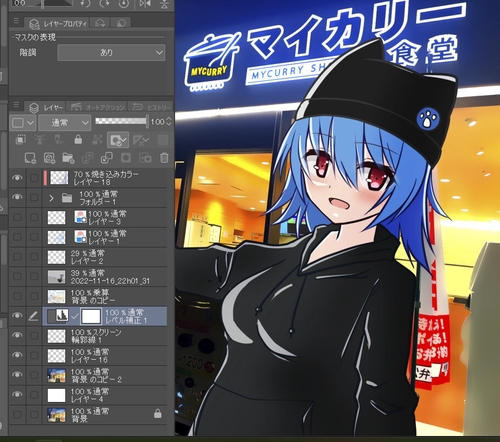This screenshot has height=442, width=500.
Task: Create a new layer folder
Action: click(x=68, y=158)
